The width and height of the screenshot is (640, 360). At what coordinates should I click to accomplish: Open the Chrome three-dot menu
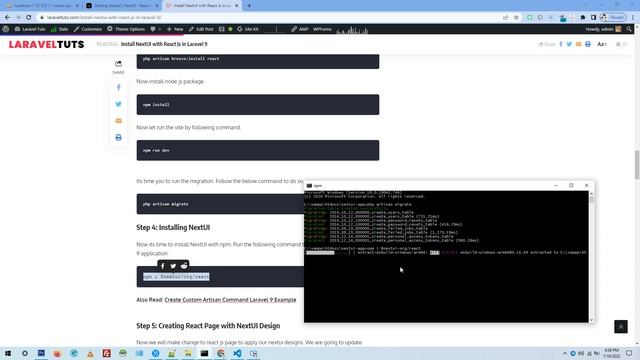point(633,18)
